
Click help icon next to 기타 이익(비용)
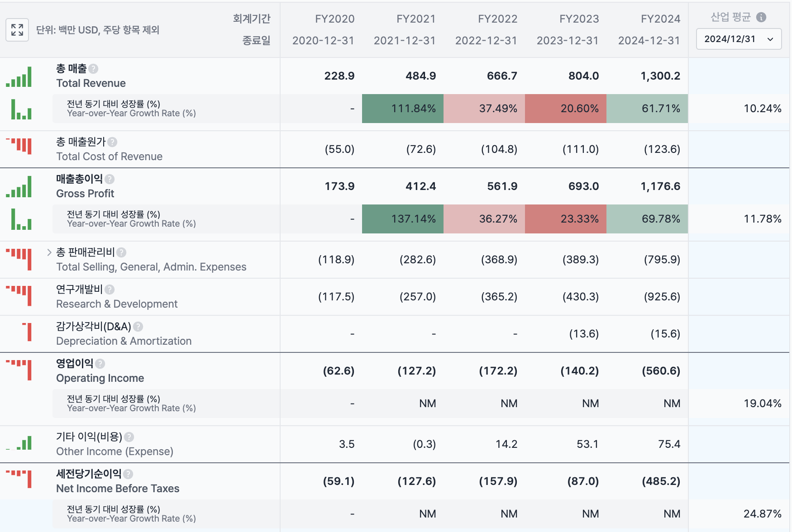tap(129, 437)
